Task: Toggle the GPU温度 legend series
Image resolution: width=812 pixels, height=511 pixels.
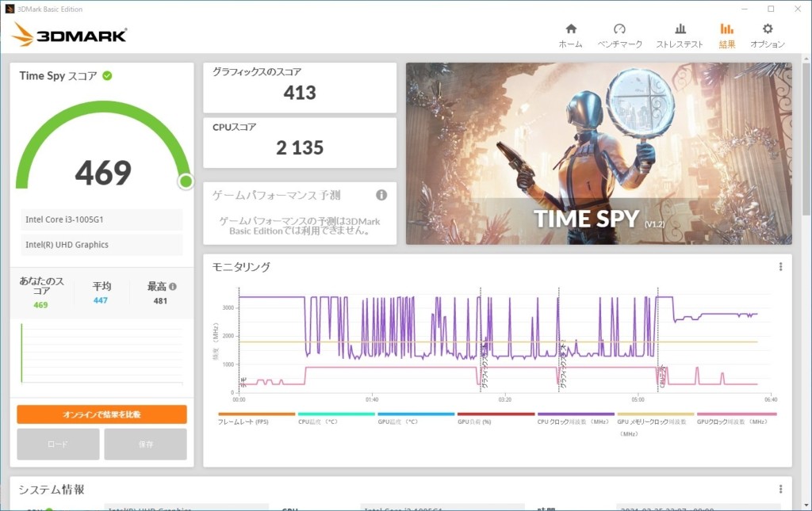Action: [x=416, y=418]
